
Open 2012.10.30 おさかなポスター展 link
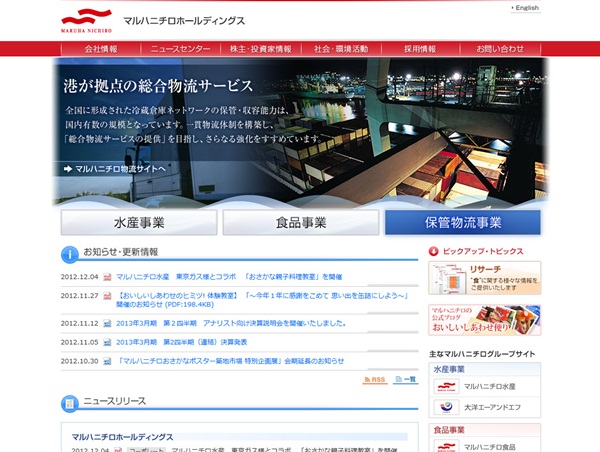tap(231, 361)
